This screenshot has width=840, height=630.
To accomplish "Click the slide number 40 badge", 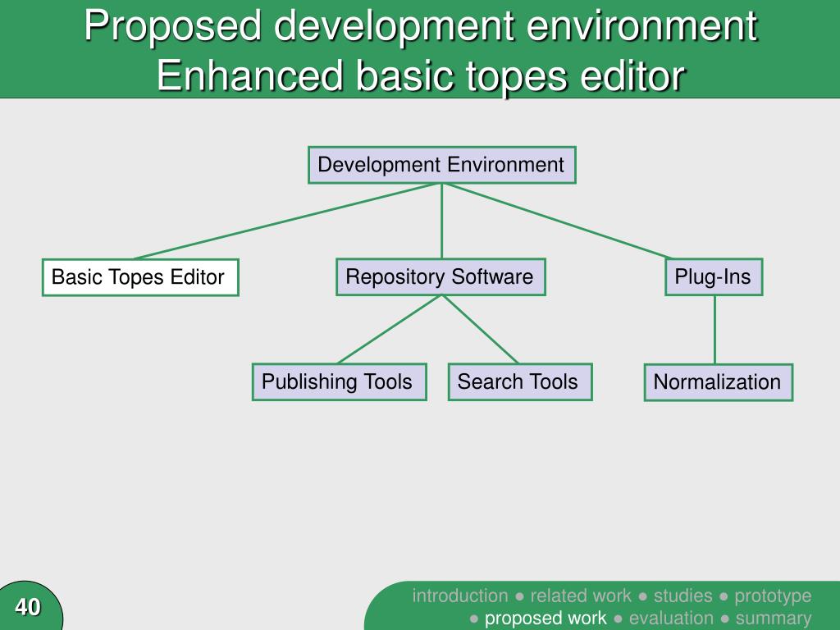I will point(28,607).
